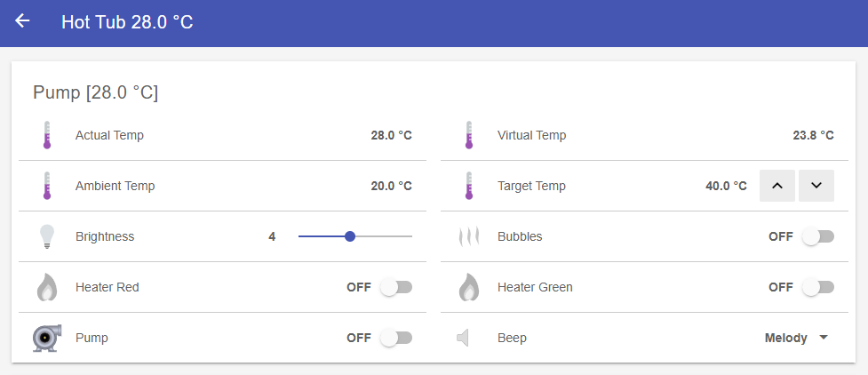Click the Heater Green flame icon
The width and height of the screenshot is (868, 375).
tap(468, 288)
